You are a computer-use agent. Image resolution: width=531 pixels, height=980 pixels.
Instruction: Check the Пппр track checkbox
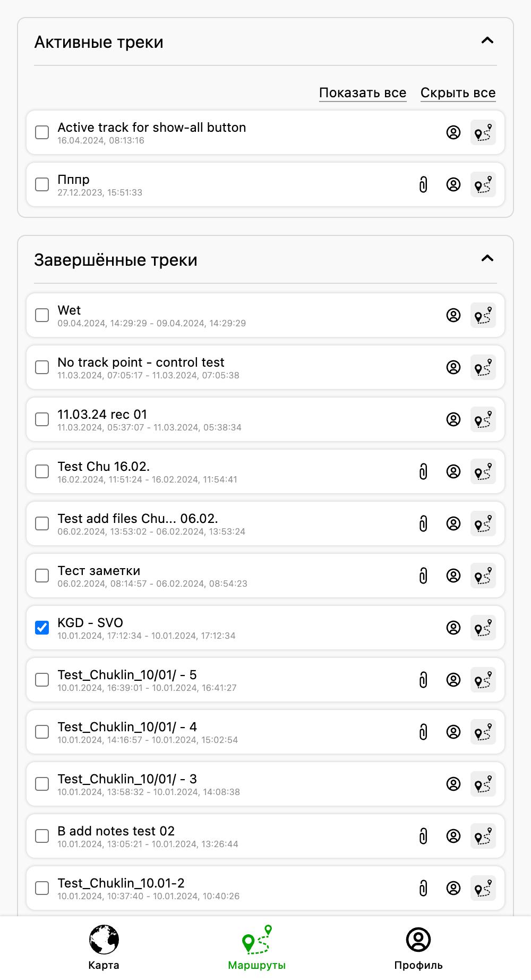(x=42, y=184)
